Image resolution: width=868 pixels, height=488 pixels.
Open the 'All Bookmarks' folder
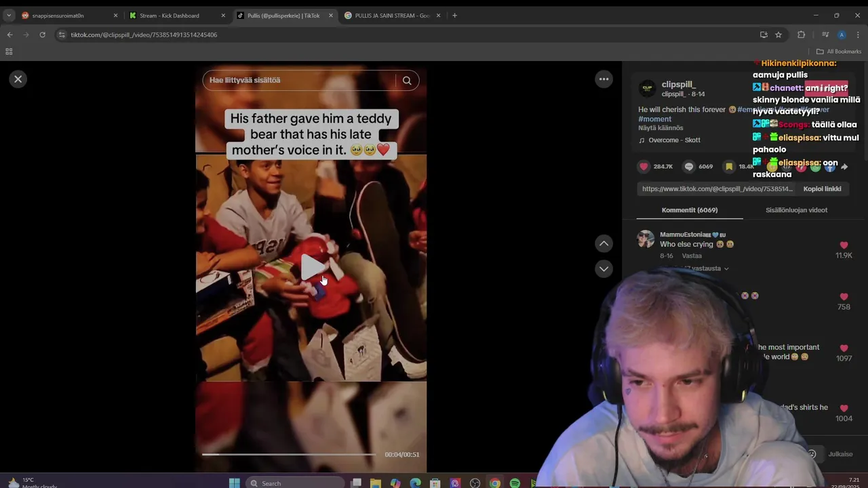click(839, 52)
